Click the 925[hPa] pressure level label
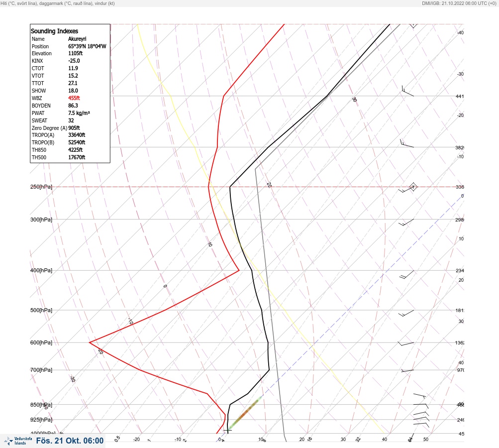Screen dimensions: 499x448 point(41,420)
